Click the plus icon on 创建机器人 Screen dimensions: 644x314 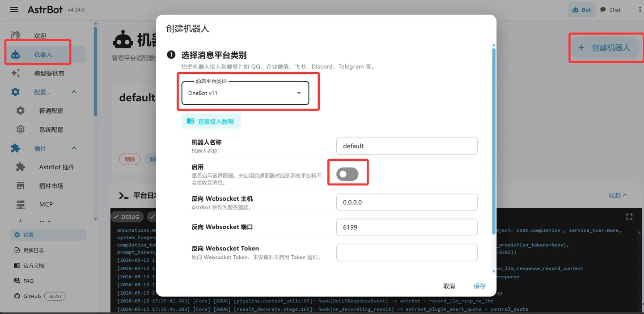(x=581, y=47)
